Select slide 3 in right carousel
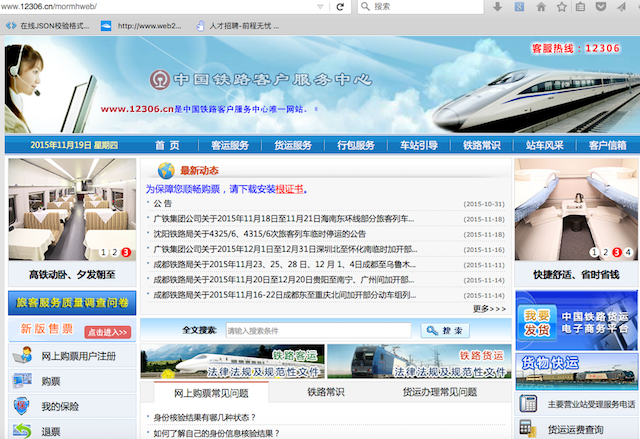Image resolution: width=640 pixels, height=439 pixels. [x=617, y=253]
